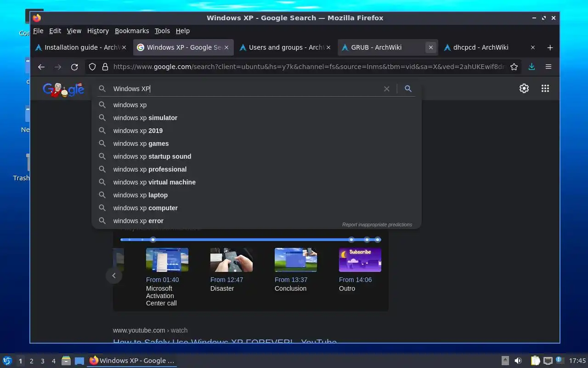The height and width of the screenshot is (368, 588).
Task: Close the dhcpcd - ArchWiki tab
Action: (532, 47)
